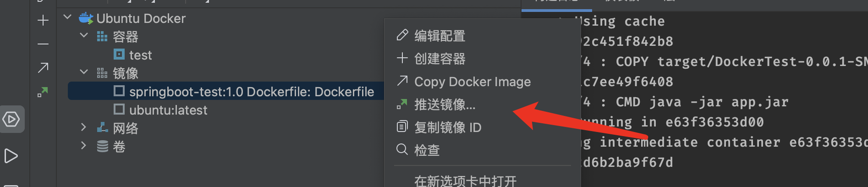Screen dimensions: 868x187
Task: Choose 编辑配置 from the context menu
Action: 439,36
